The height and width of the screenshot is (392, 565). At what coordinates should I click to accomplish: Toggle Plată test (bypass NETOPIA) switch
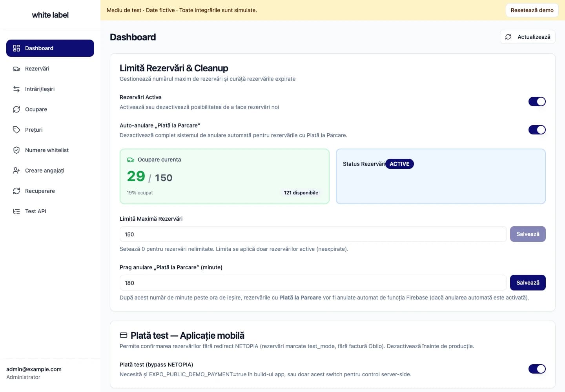(x=537, y=369)
